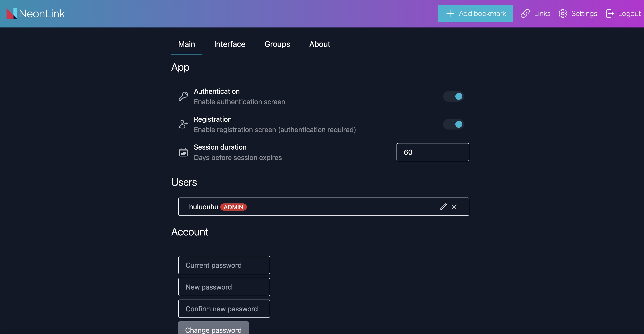Focus the Current password field

coord(224,265)
